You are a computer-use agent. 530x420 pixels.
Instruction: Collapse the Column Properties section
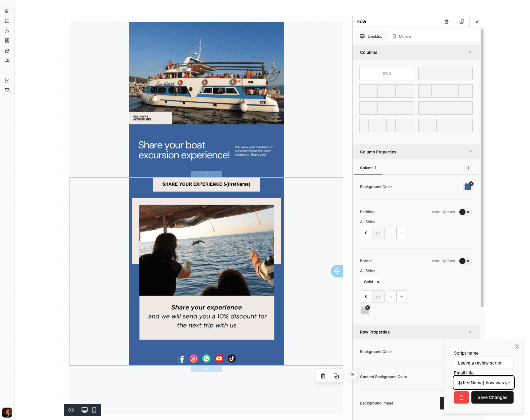click(x=470, y=152)
